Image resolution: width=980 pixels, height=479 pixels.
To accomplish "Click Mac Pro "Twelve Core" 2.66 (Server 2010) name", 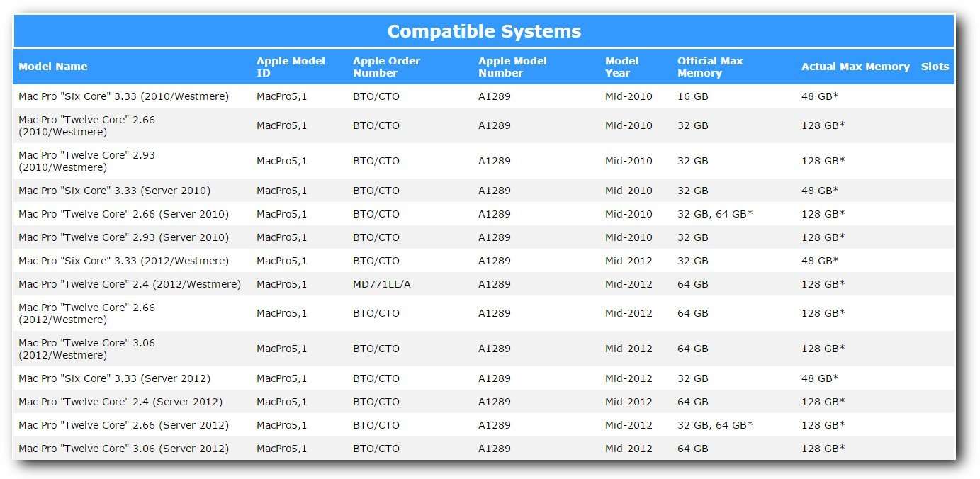I will [x=124, y=214].
